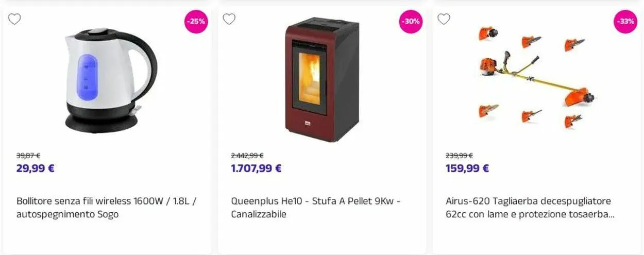Click the crossed-out 239,99 € price
644x255 pixels.
click(x=459, y=156)
